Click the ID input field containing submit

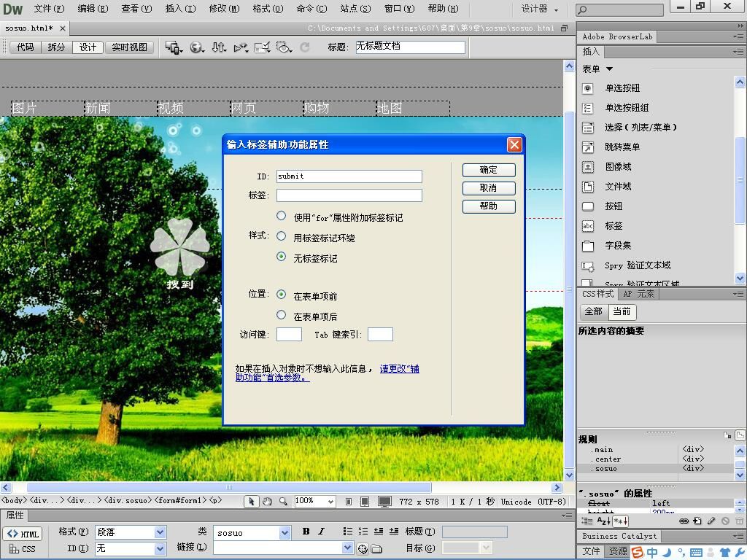point(349,176)
